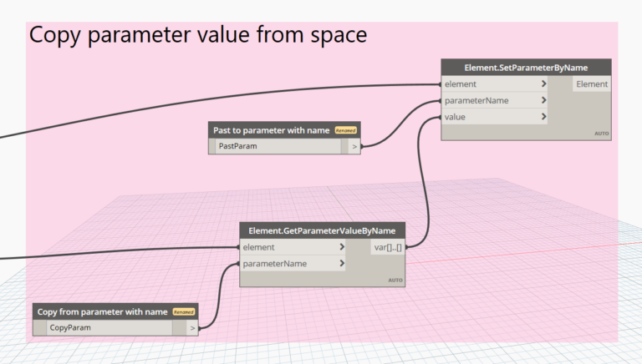This screenshot has height=364, width=642.
Task: Edit the CopyParam string input field
Action: click(110, 327)
